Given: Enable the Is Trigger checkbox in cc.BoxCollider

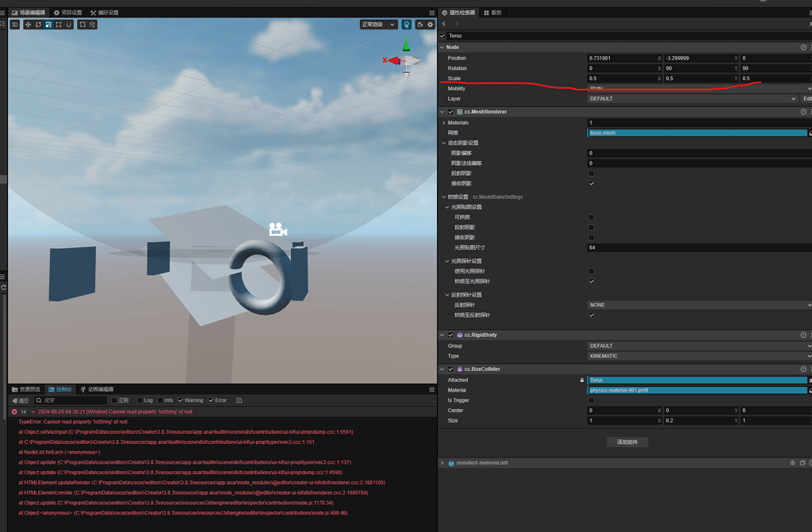Looking at the screenshot, I should click(591, 400).
